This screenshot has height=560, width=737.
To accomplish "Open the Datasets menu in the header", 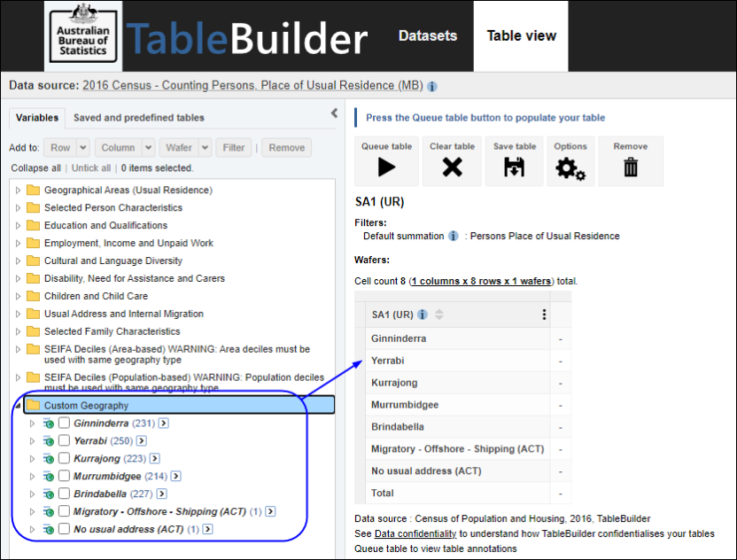I will (x=427, y=35).
